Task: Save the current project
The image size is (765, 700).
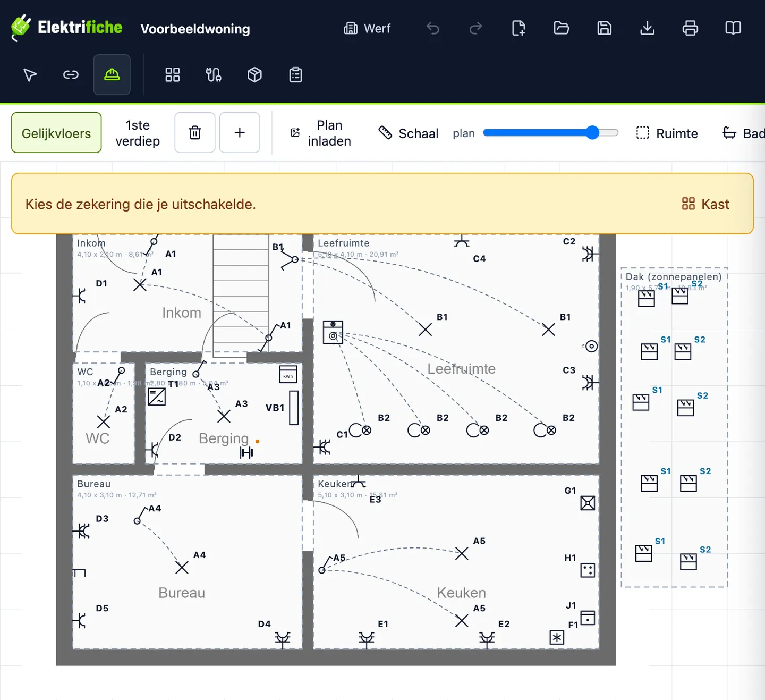Action: tap(605, 28)
